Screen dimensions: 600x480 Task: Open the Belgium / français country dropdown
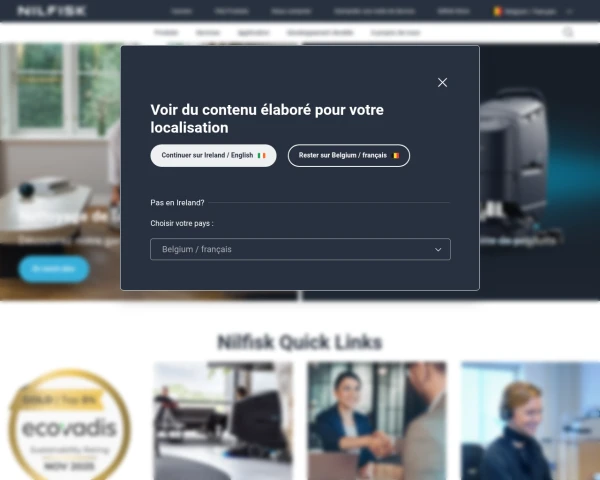tap(300, 249)
